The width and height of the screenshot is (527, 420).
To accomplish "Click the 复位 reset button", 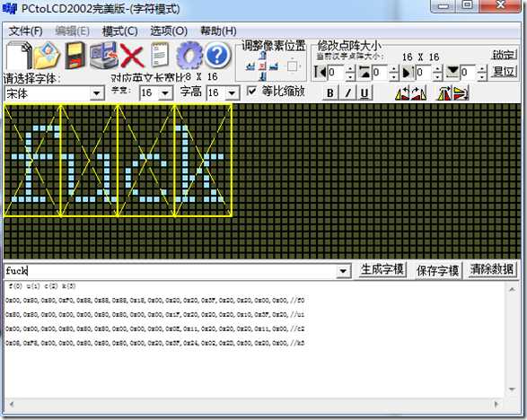I will click(504, 71).
